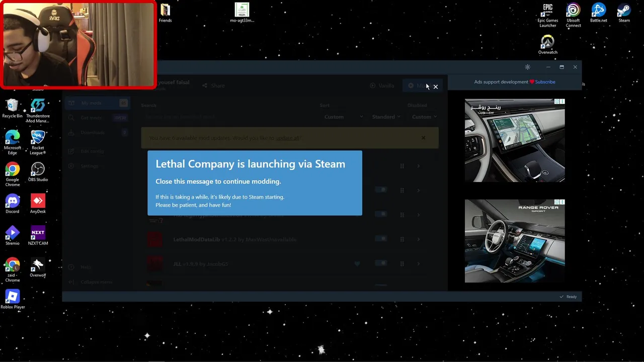This screenshot has width=644, height=362.
Task: Close the Lethal Company launching message
Action: tap(436, 87)
